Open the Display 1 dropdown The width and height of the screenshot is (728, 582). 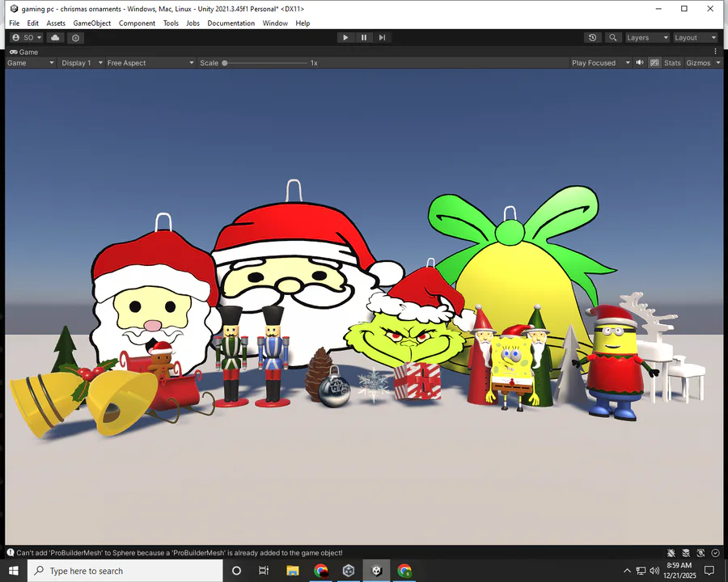pyautogui.click(x=82, y=63)
